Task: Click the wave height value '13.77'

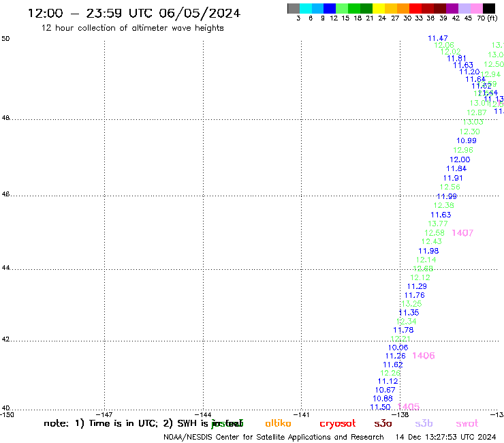Action: (x=438, y=224)
